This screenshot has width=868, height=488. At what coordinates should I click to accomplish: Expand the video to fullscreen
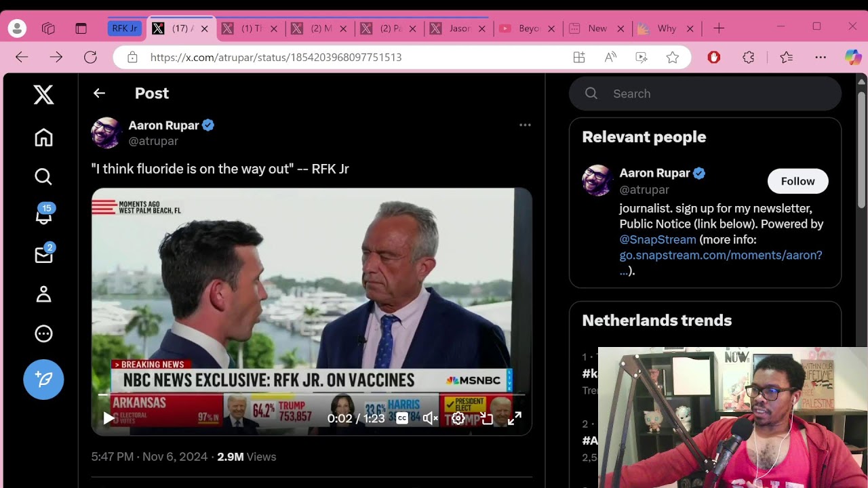tap(515, 418)
